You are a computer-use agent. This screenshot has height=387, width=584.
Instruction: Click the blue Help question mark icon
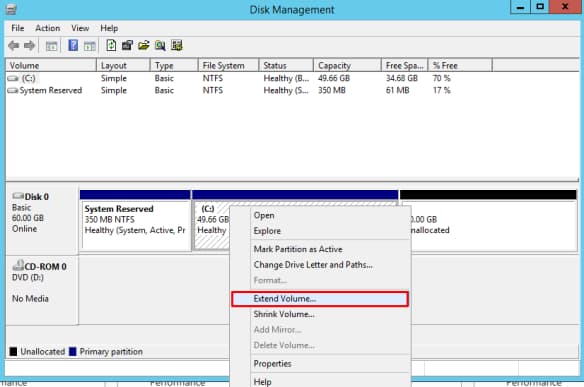pos(73,45)
